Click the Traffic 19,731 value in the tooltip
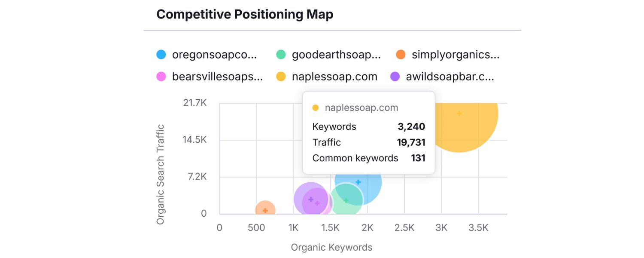 click(x=411, y=142)
